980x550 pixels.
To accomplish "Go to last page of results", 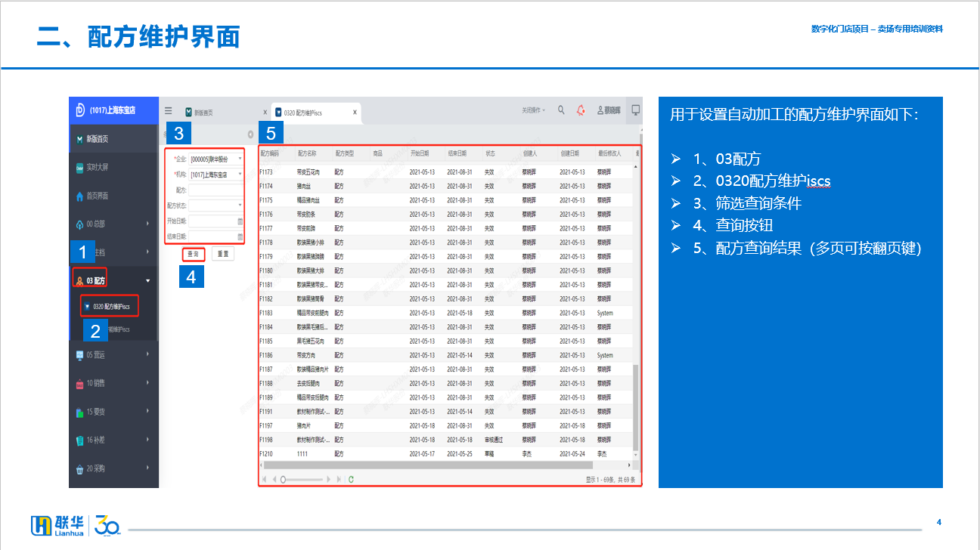I will pyautogui.click(x=339, y=479).
